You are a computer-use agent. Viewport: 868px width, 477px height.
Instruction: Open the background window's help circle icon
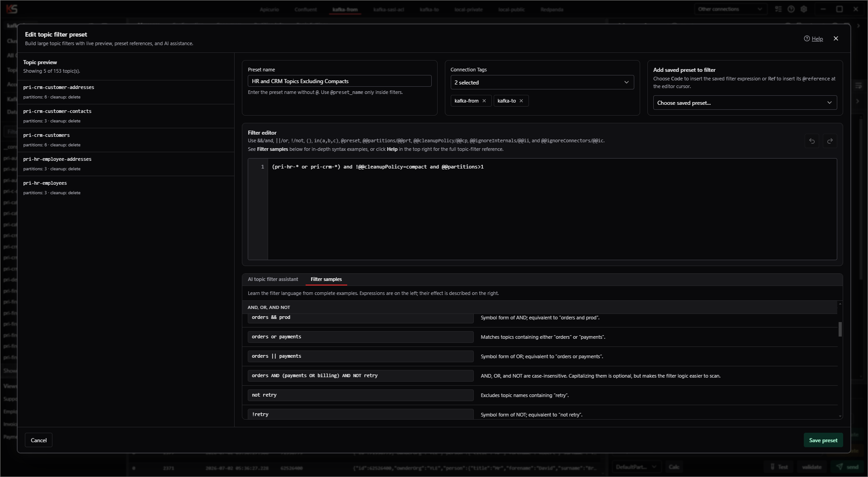pos(791,9)
